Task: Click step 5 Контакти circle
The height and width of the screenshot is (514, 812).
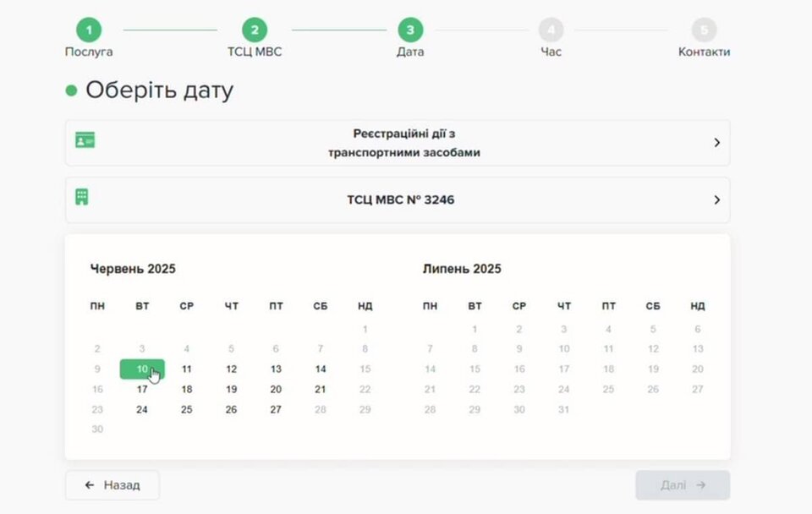Action: click(704, 30)
